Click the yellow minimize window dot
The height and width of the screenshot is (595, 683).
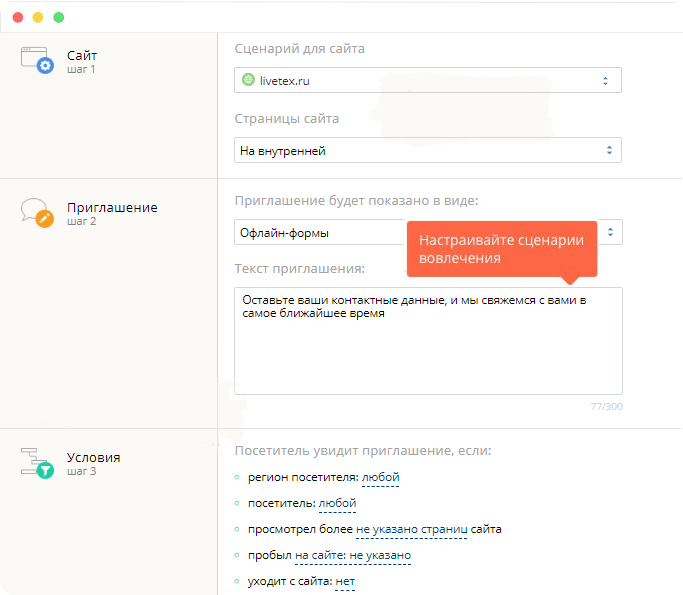38,17
